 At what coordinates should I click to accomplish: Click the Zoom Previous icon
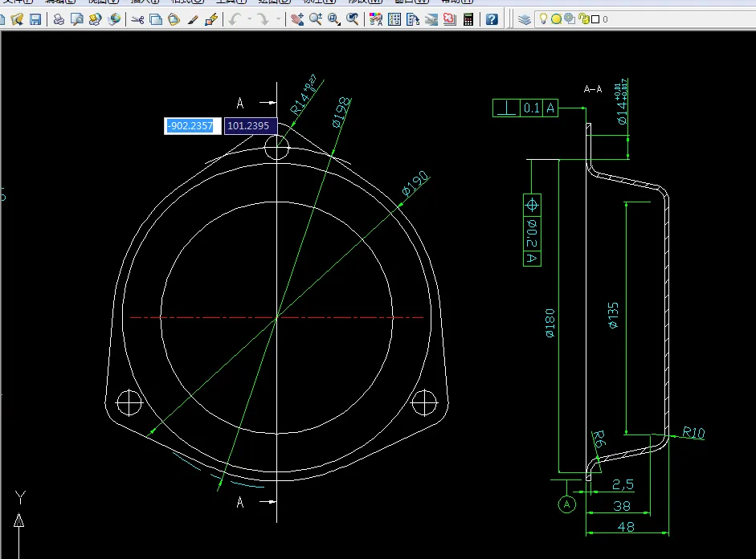coord(353,19)
